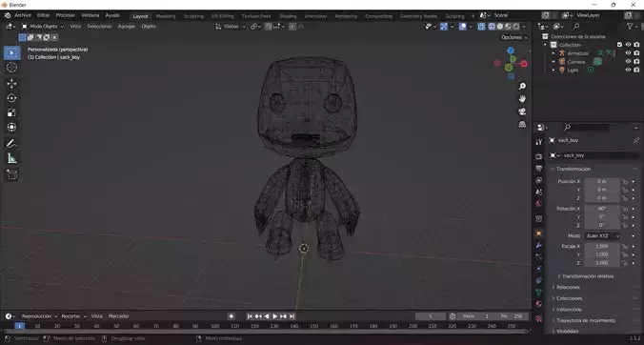Pin the sack_boy properties with pin icon
Screen dimensions: 644x345
[635, 140]
